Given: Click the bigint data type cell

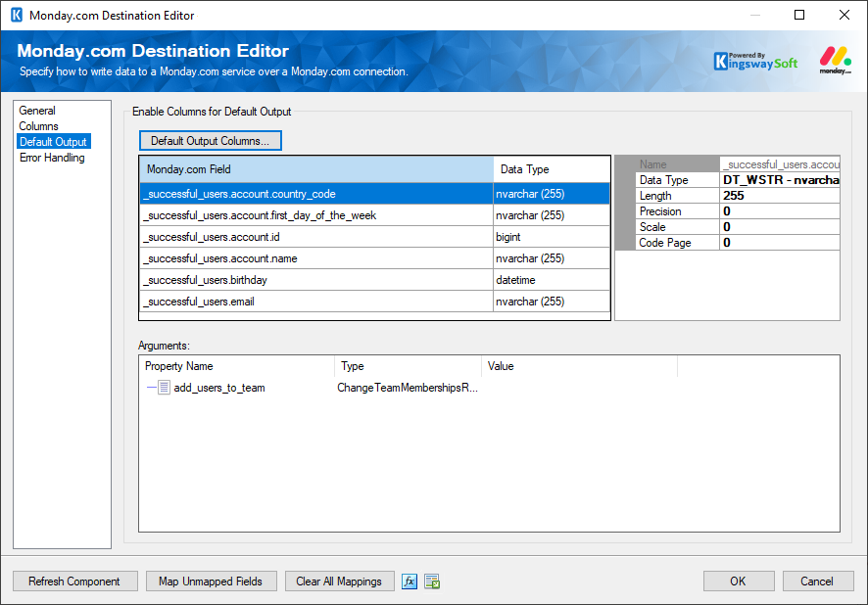Looking at the screenshot, I should 552,237.
